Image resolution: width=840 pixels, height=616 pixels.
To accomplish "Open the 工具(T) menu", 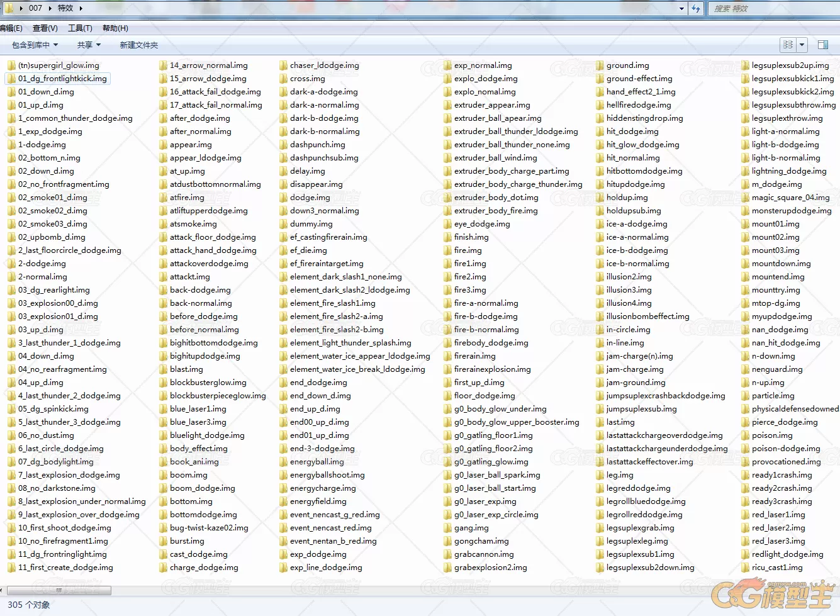I will 80,28.
